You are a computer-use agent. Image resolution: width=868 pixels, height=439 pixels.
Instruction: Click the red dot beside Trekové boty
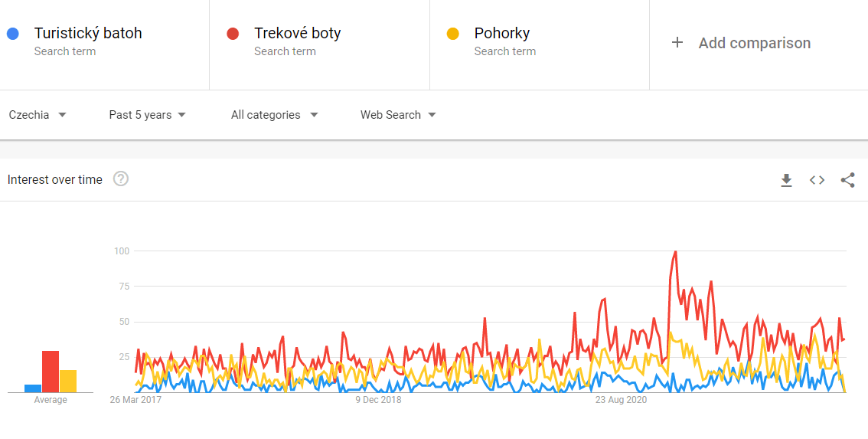pos(233,34)
